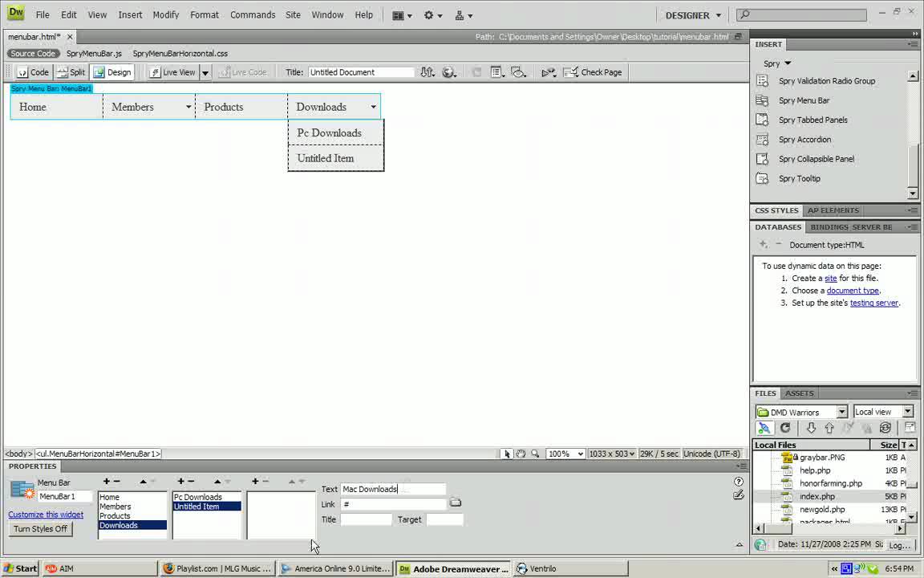Open the Layout dropdown icon in menu bar
This screenshot has height=578, width=924.
(402, 15)
